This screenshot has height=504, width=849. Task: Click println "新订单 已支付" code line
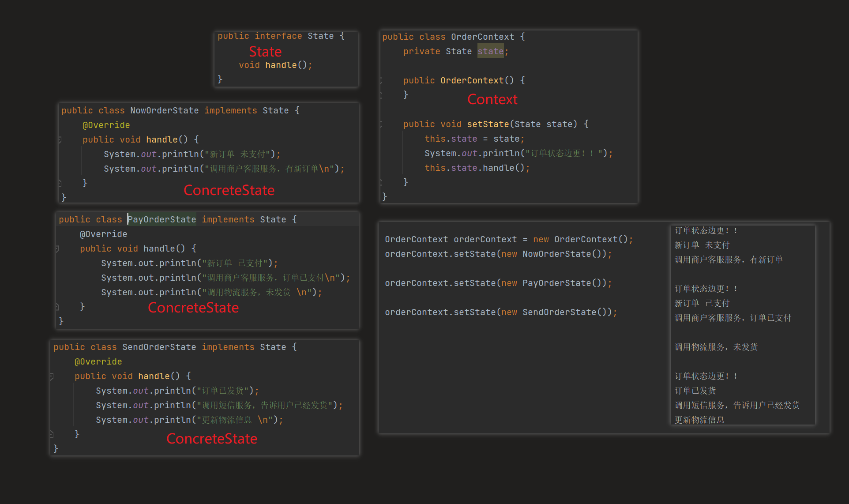190,263
